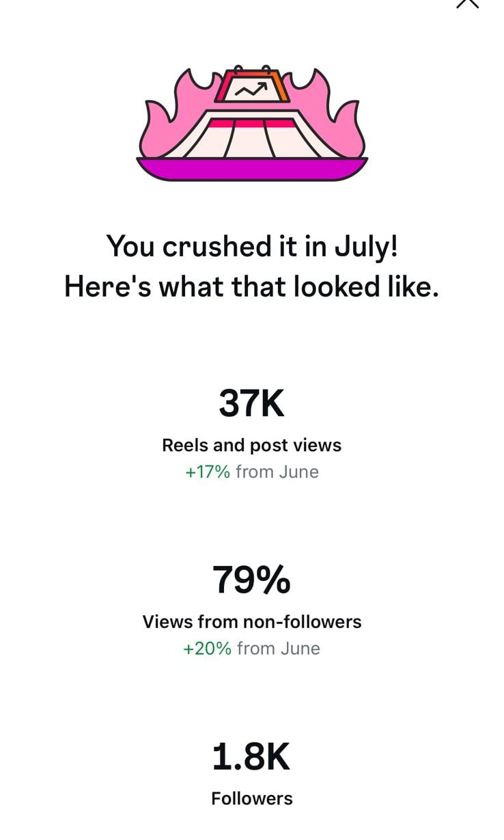Tap the magenta base of the illustration
The height and width of the screenshot is (840, 504).
click(x=252, y=169)
